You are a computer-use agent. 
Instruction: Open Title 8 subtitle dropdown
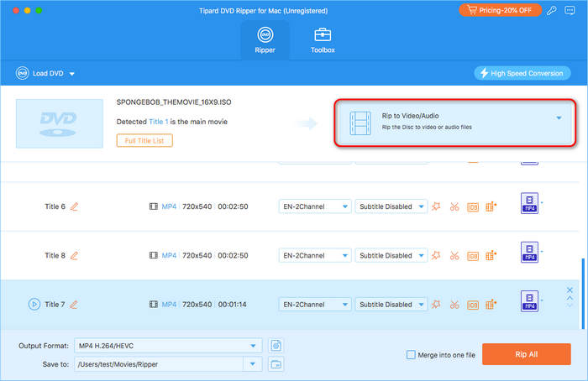click(391, 255)
